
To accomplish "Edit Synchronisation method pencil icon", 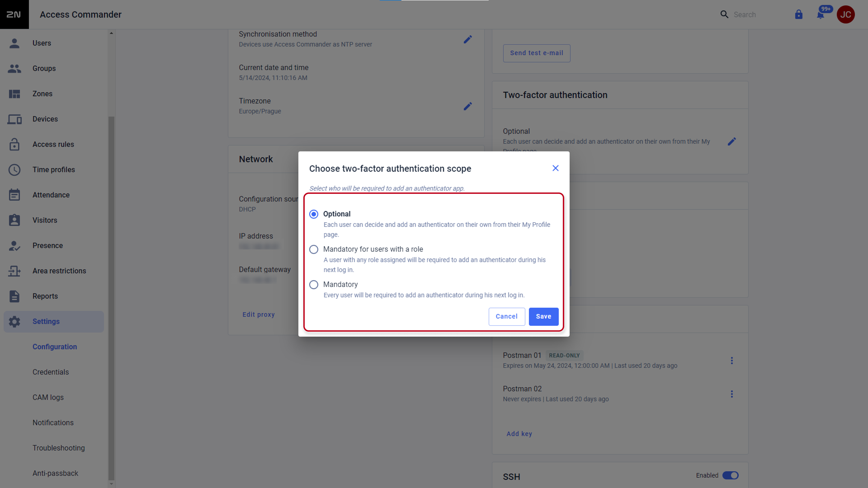I will pos(468,39).
